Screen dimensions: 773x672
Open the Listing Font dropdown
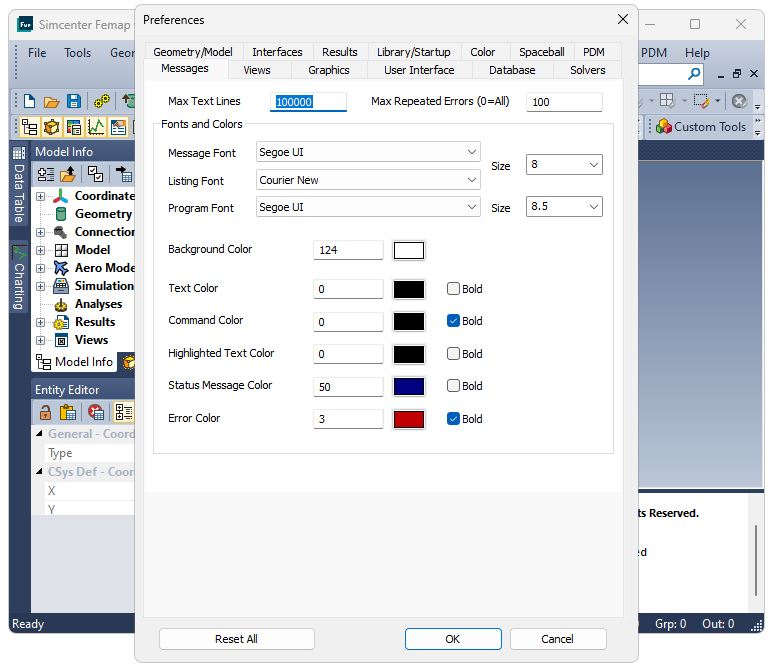[368, 181]
